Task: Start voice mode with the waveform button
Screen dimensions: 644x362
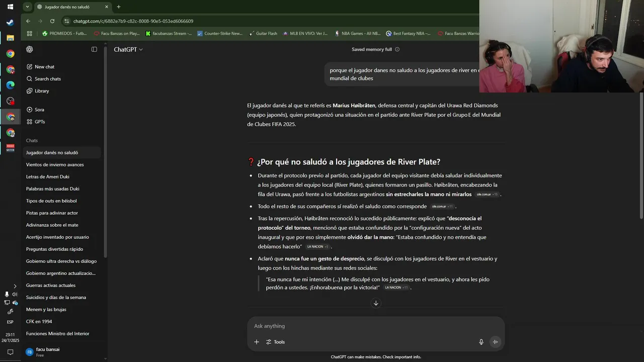Action: [x=495, y=342]
